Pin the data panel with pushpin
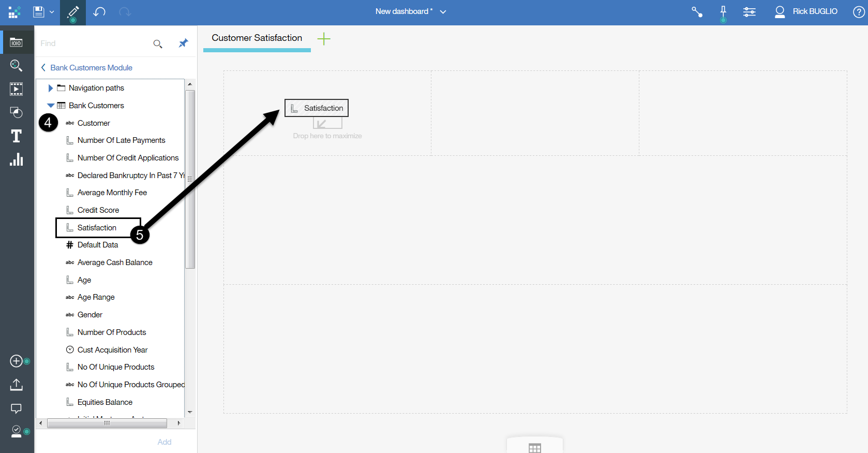868x453 pixels. (x=183, y=43)
